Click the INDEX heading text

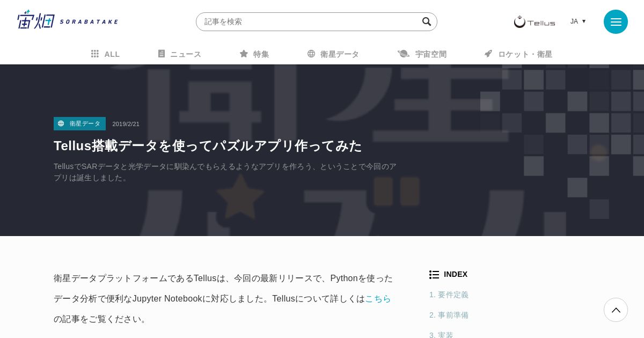tap(456, 274)
